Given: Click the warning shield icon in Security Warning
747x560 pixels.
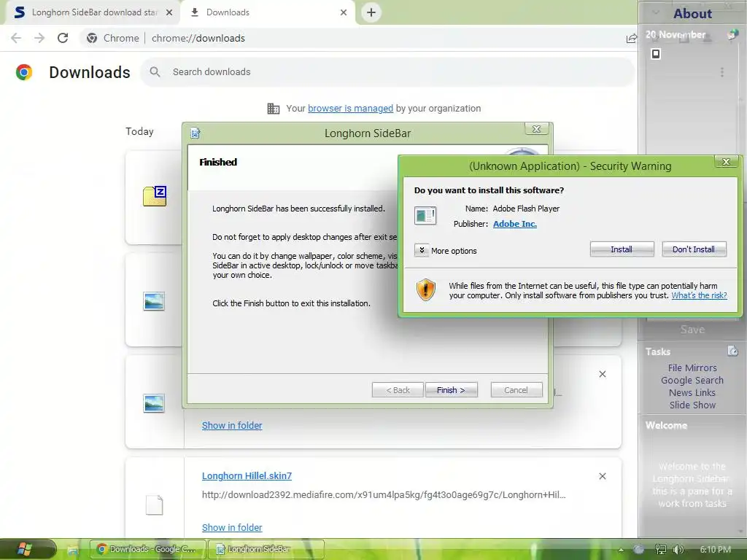Looking at the screenshot, I should pos(426,289).
